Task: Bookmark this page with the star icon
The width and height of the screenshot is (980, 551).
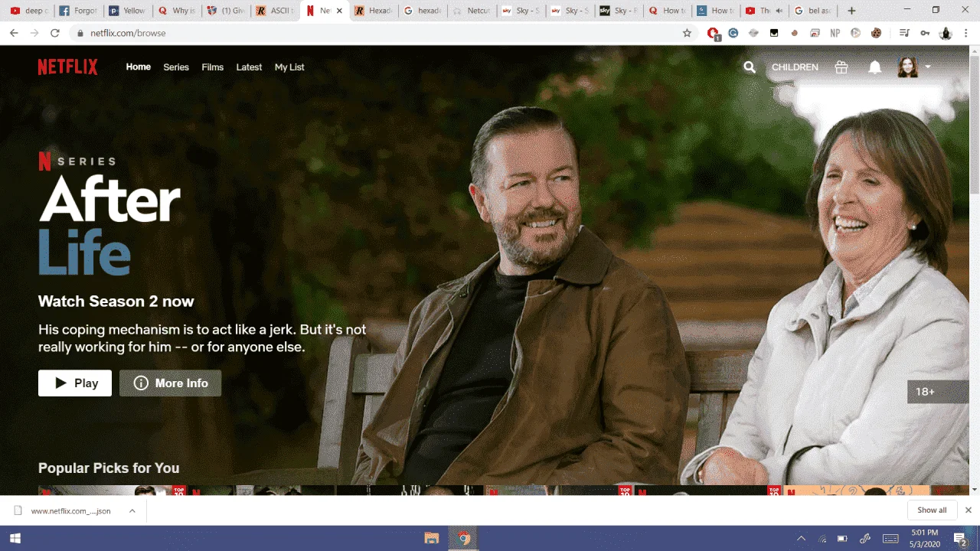Action: pos(687,33)
